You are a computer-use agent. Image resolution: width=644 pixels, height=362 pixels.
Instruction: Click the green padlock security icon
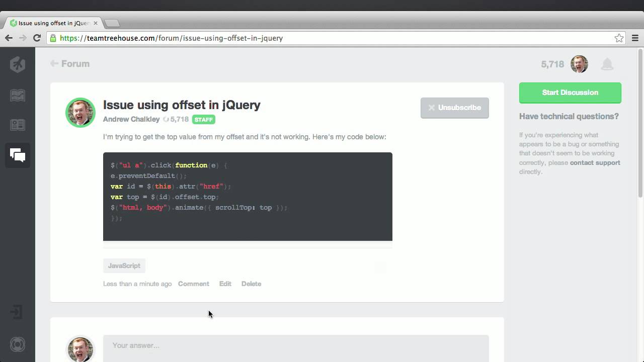53,38
